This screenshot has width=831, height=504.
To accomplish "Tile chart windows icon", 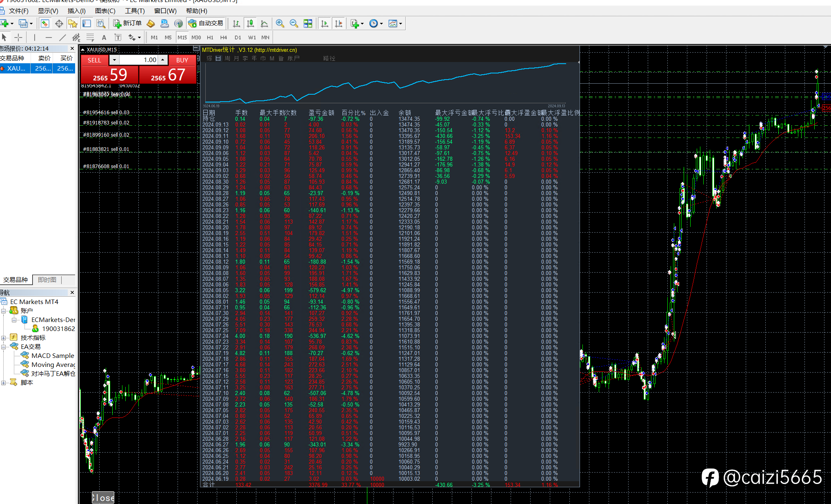I will [308, 24].
